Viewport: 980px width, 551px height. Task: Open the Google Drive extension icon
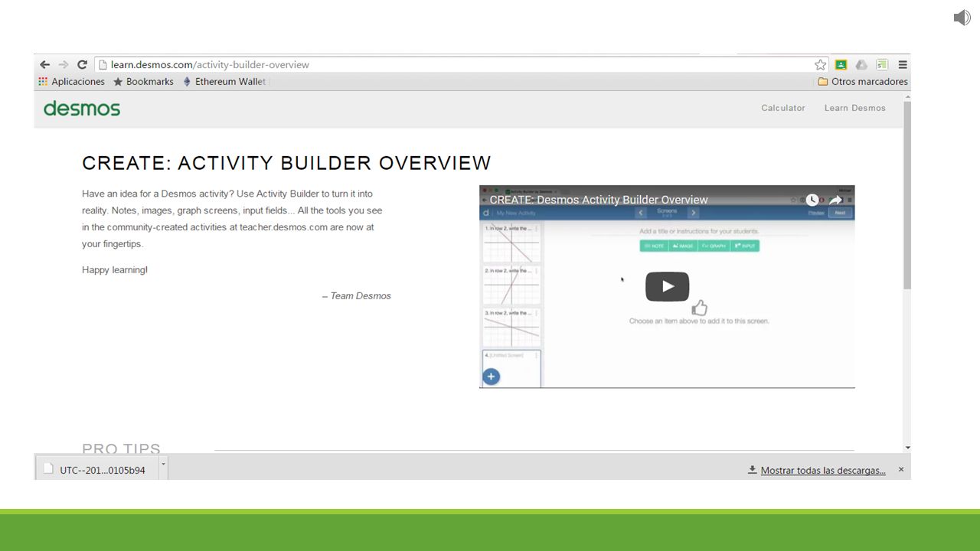click(x=861, y=65)
